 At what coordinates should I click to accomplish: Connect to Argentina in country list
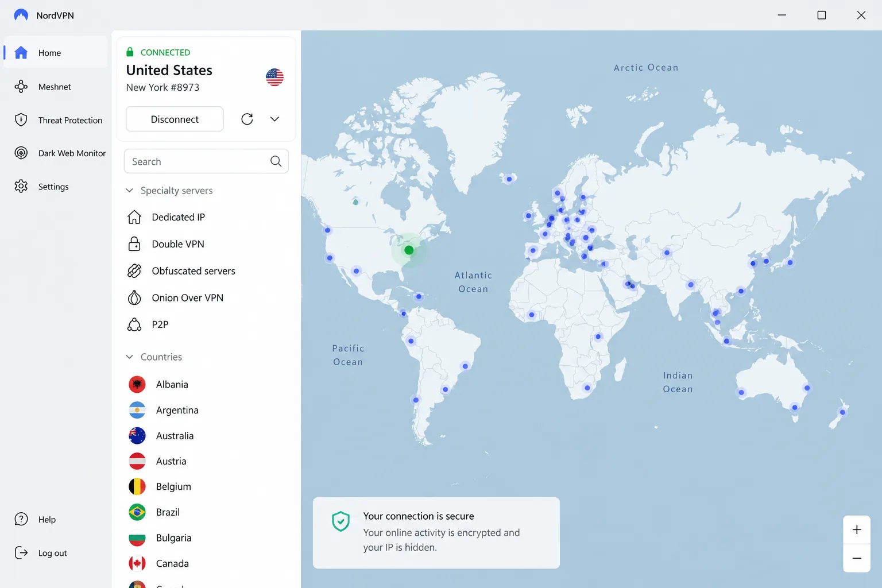[x=207, y=410]
